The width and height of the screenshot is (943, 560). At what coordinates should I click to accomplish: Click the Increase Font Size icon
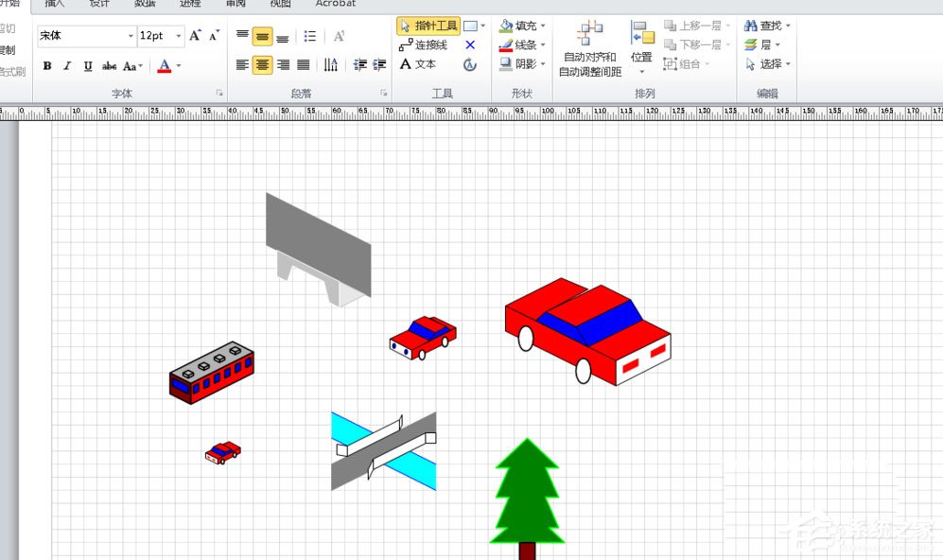195,36
